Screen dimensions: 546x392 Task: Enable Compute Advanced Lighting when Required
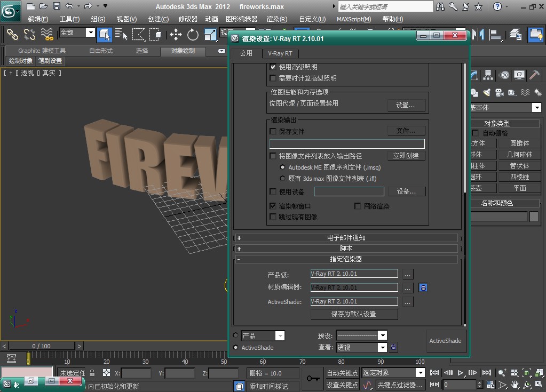[273, 78]
